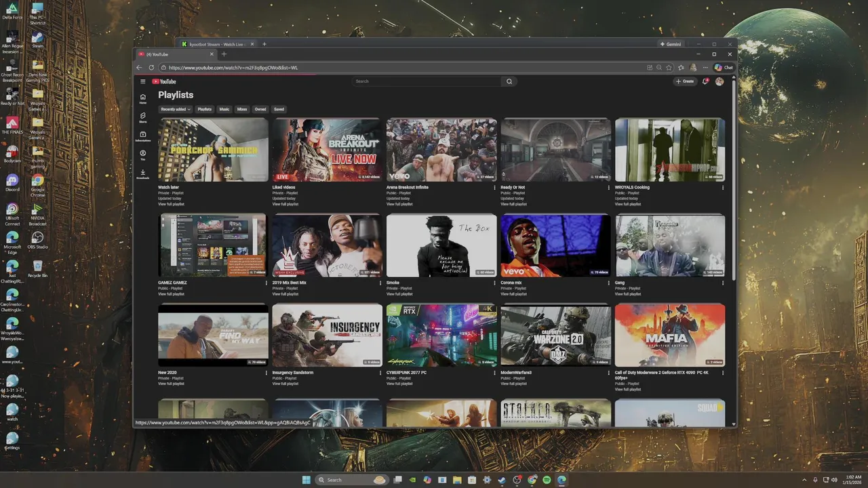Open Spotify from the taskbar
Screen dimensions: 868x488
[x=547, y=480]
